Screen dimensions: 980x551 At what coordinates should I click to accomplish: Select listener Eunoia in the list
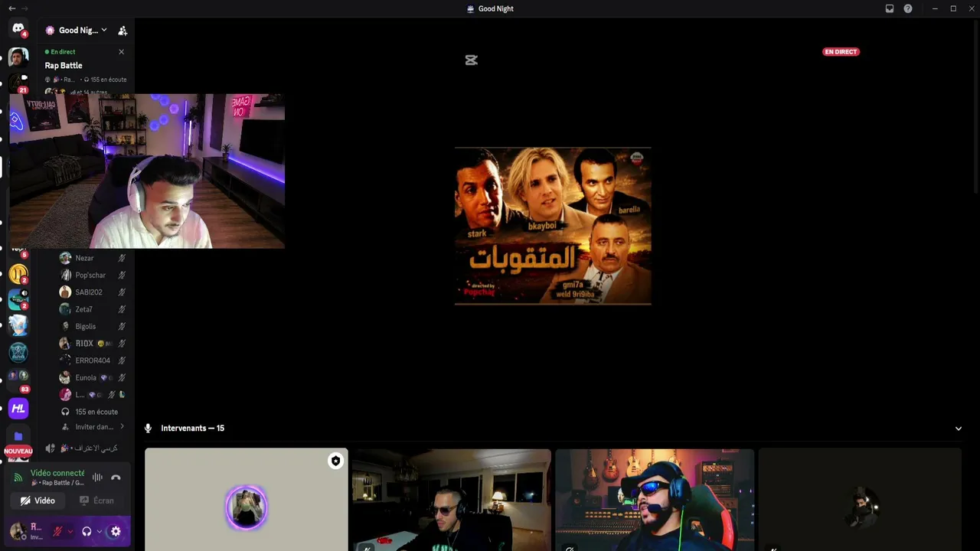click(92, 377)
